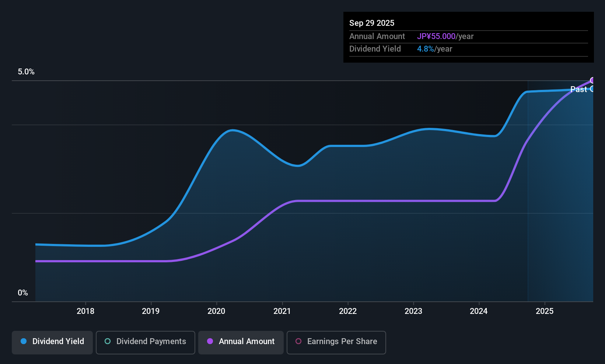Click the Past label on the chart
Screen dimensions: 605x364
pos(578,90)
